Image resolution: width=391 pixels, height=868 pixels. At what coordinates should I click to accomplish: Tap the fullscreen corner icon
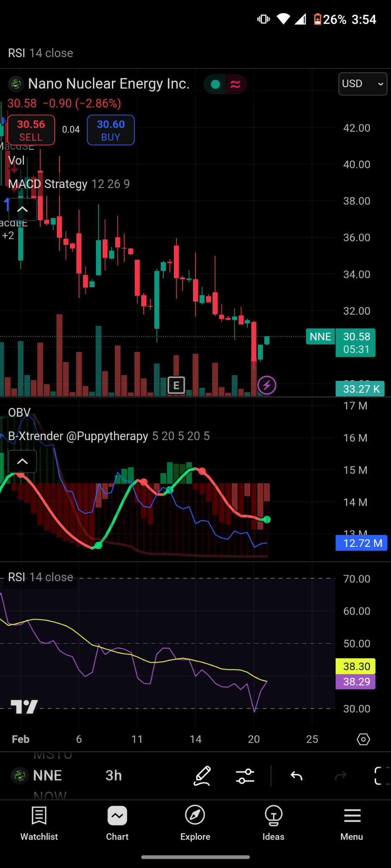(x=382, y=776)
